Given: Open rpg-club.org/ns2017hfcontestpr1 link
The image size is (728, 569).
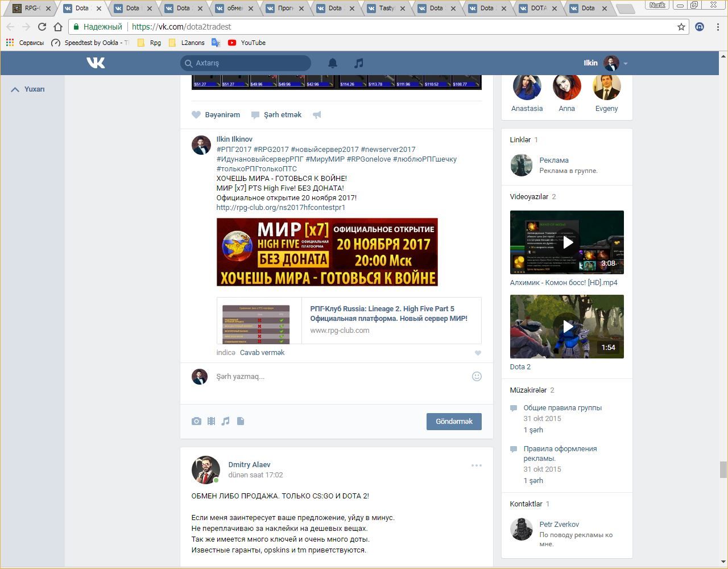Looking at the screenshot, I should pos(281,208).
